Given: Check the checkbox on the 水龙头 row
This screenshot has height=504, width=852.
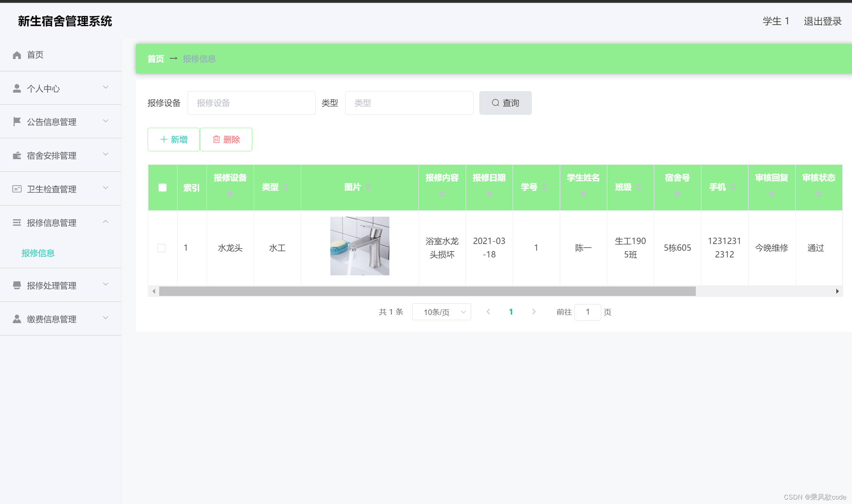Looking at the screenshot, I should coord(161,247).
